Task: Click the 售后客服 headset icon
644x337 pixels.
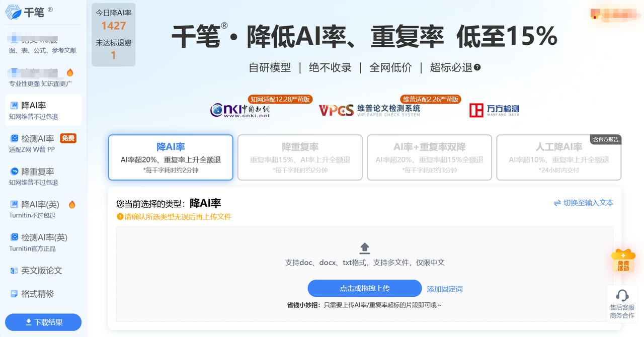Action: (x=622, y=295)
